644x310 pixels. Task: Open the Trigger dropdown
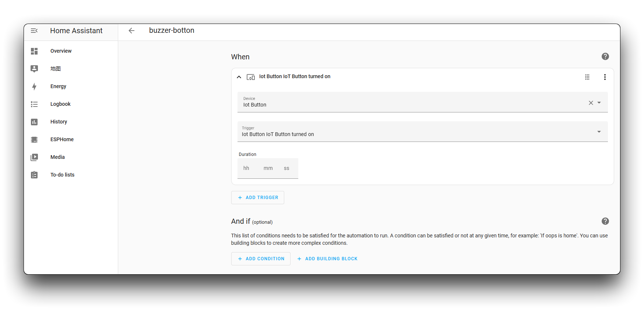point(422,132)
